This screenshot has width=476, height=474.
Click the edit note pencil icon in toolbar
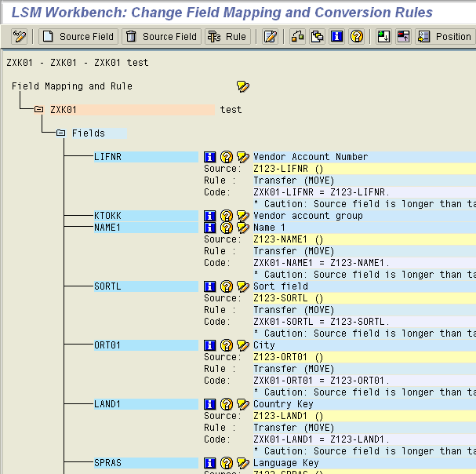pos(271,37)
